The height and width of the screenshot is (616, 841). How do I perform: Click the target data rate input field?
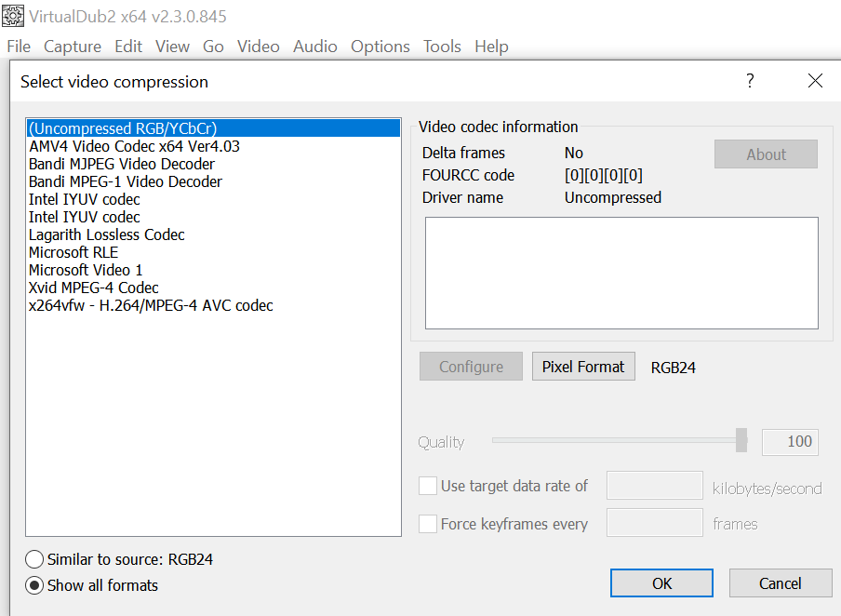click(x=654, y=486)
